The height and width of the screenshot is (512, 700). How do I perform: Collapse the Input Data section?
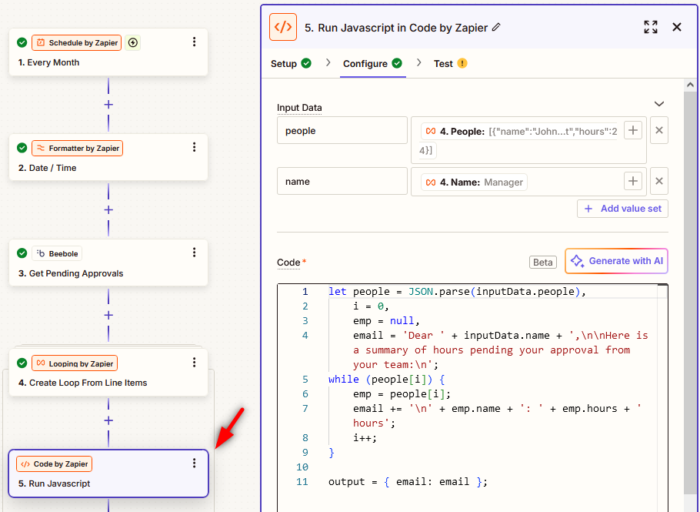coord(659,104)
